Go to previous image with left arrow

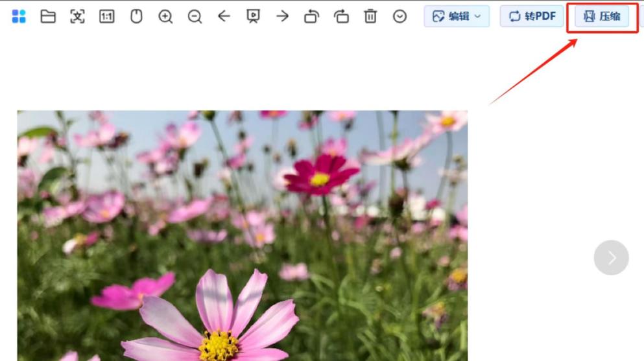(224, 16)
